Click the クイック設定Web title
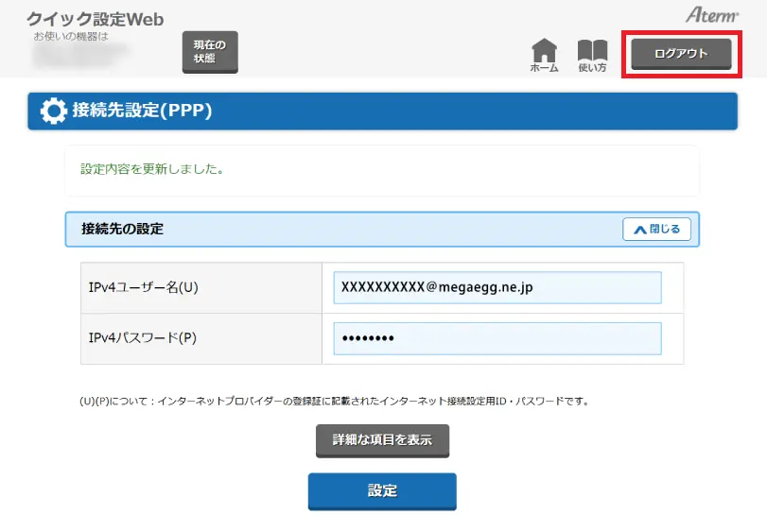 [96, 19]
